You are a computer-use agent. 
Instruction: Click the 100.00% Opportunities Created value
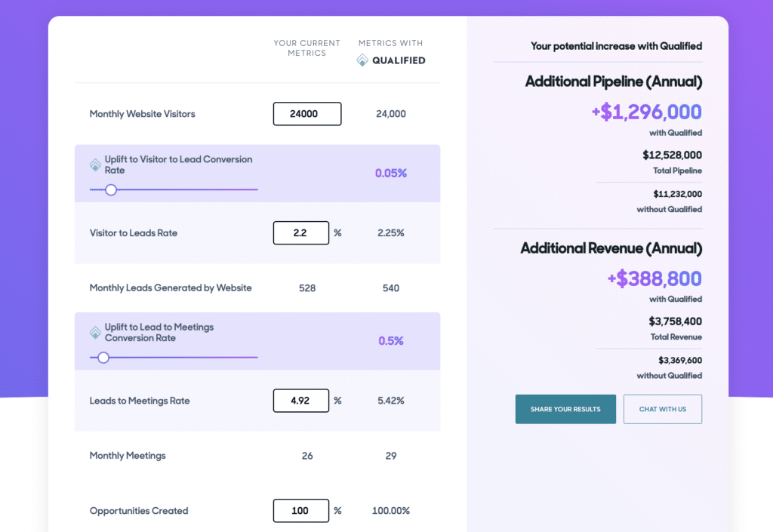pos(391,511)
